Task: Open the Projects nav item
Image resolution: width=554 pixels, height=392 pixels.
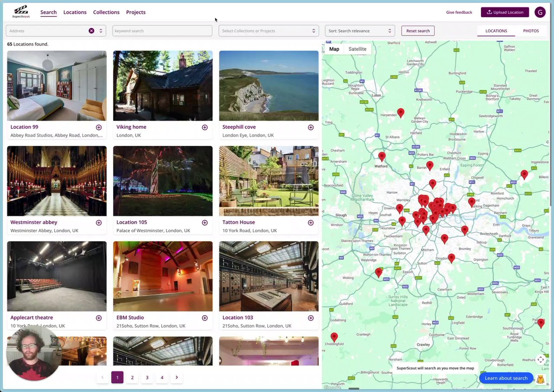Action: pos(136,12)
